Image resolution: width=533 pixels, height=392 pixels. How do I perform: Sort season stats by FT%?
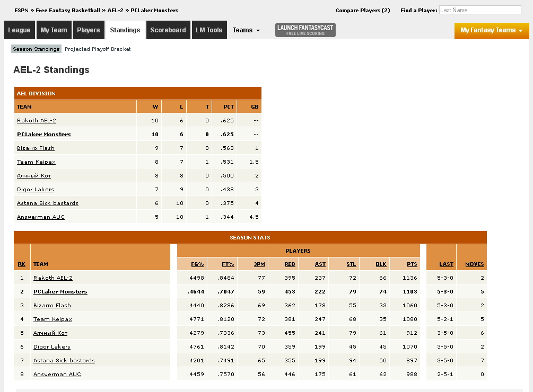pyautogui.click(x=228, y=264)
